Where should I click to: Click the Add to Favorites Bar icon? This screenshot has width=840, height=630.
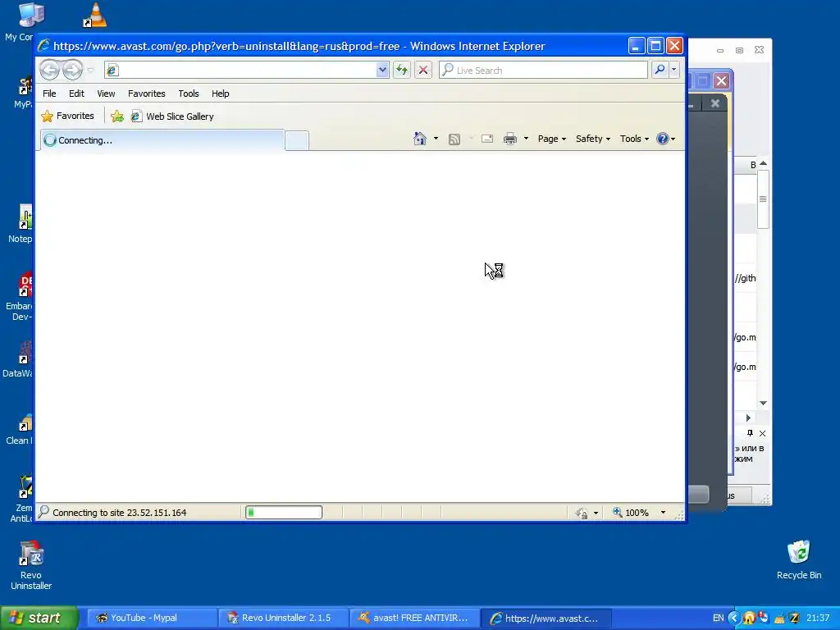click(x=117, y=116)
